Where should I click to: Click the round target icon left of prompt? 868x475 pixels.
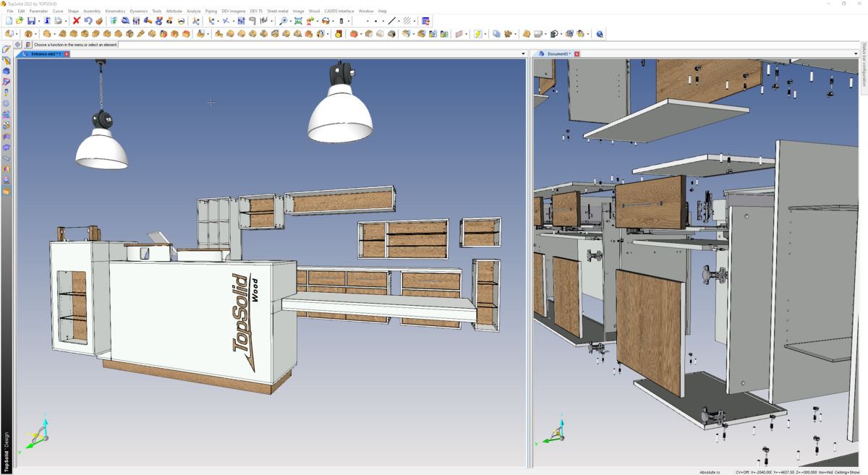(17, 45)
